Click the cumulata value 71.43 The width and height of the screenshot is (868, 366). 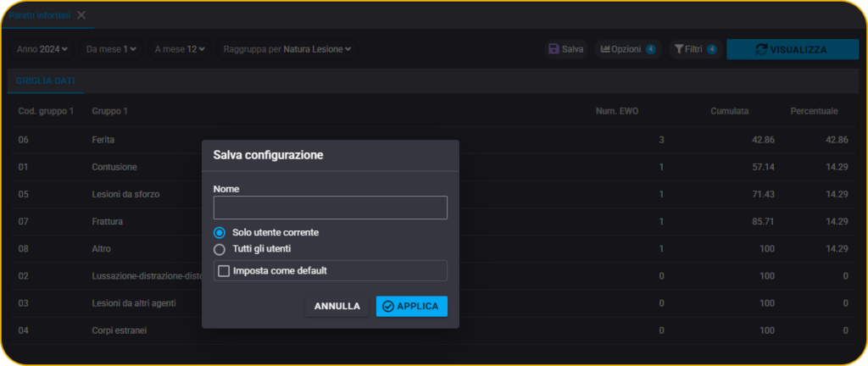(763, 194)
